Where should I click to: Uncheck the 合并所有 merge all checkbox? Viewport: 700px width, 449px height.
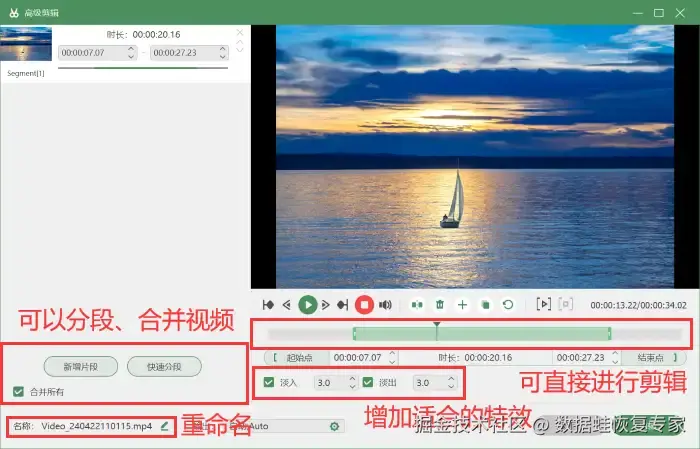[x=18, y=391]
